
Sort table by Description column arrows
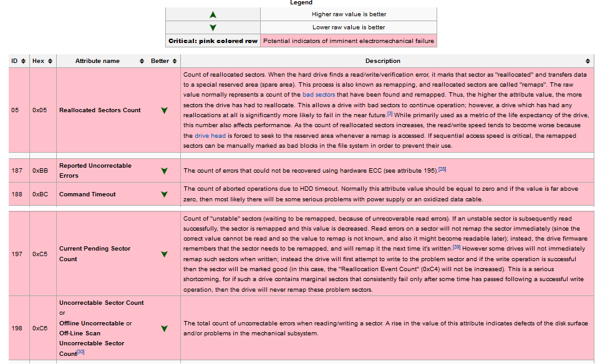pyautogui.click(x=588, y=61)
